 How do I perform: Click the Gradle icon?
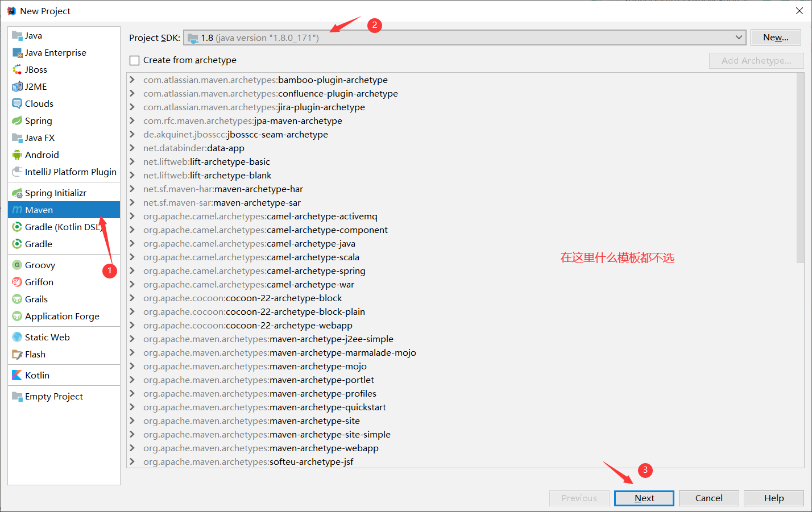click(17, 244)
